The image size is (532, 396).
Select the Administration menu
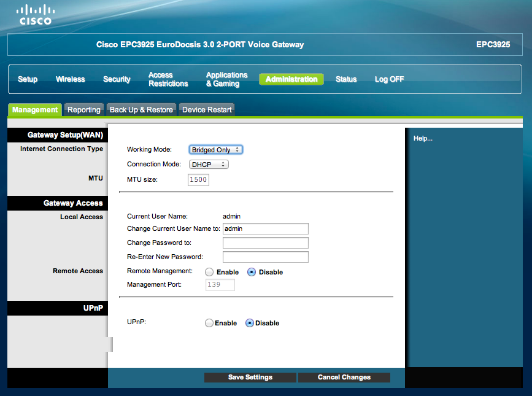[x=291, y=79]
